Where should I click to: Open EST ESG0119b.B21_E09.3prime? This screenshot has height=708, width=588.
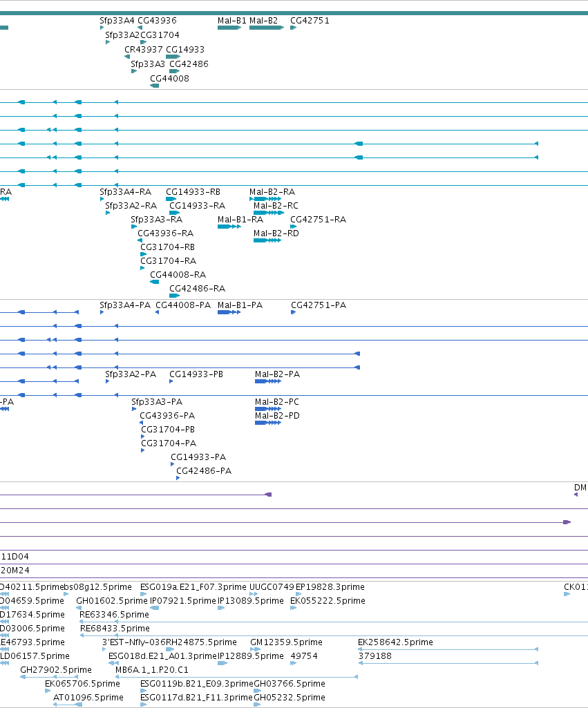coord(197,684)
